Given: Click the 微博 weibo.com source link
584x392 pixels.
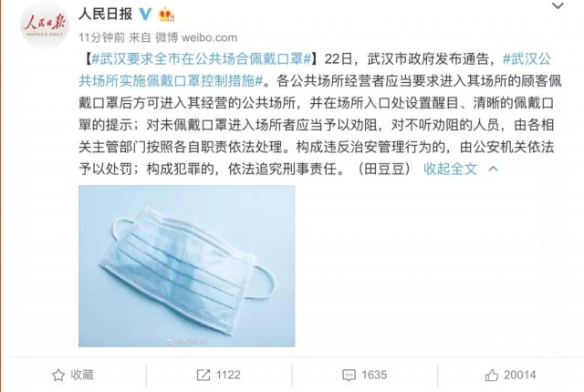Looking at the screenshot, I should click(196, 37).
